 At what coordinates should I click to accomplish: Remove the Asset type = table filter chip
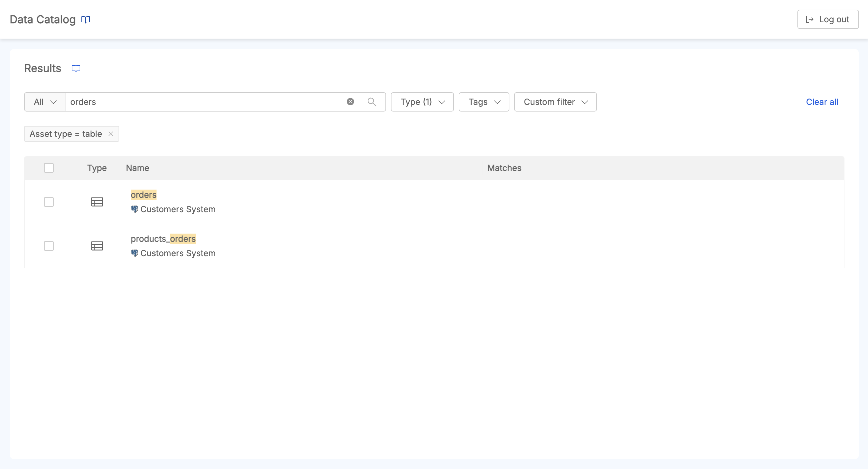point(111,134)
